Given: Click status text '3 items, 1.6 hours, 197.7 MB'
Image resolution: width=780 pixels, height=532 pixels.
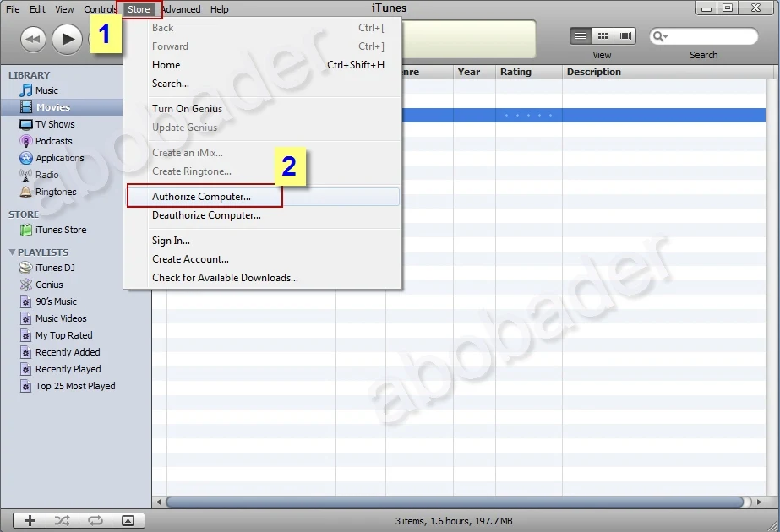Looking at the screenshot, I should pos(454,521).
